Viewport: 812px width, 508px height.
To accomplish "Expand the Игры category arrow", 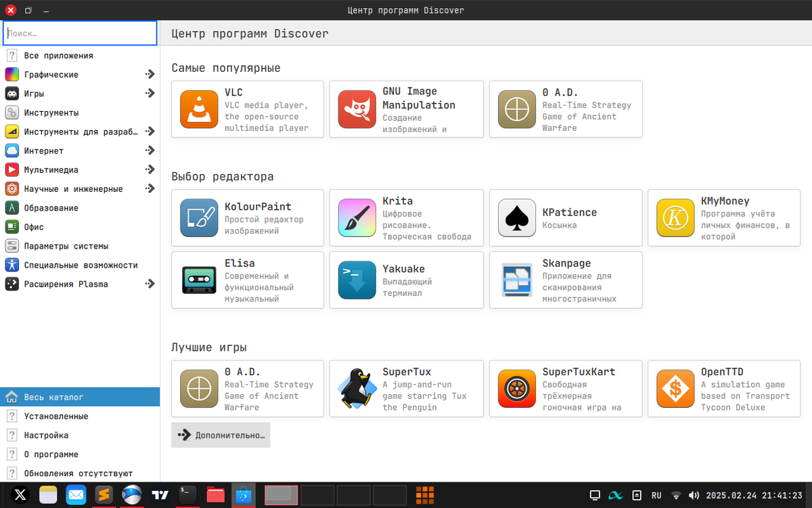I will pos(150,93).
